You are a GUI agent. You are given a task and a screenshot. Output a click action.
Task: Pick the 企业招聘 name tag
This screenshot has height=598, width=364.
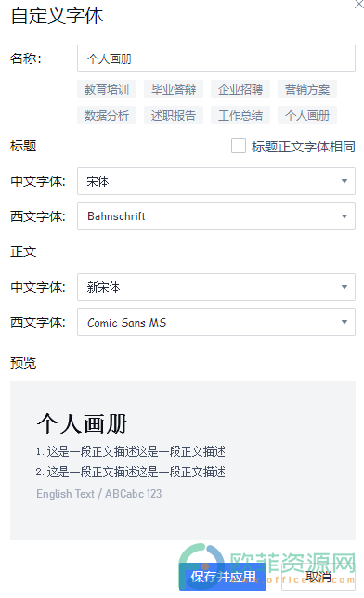240,90
